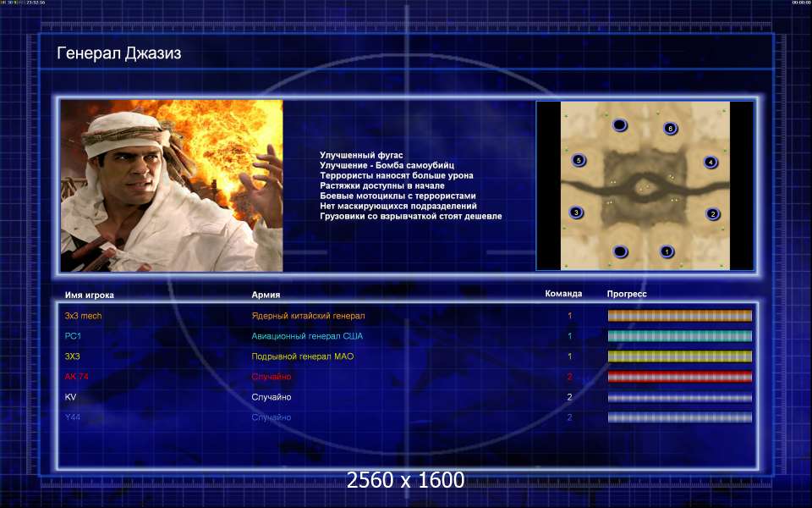Select start position 2 on the minimap
Screen dimensions: 812x508
[x=712, y=214]
